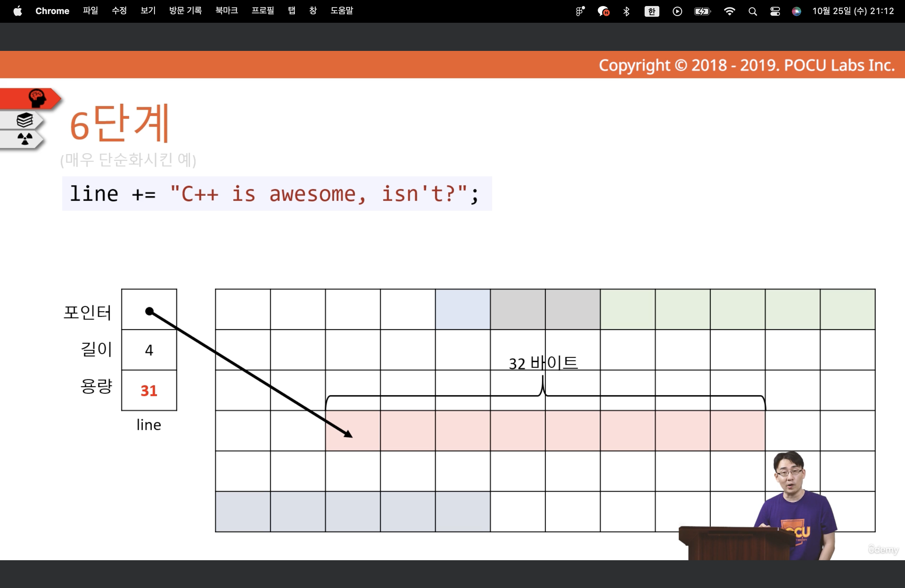Open the Apple menu
Image resolution: width=905 pixels, height=588 pixels.
pyautogui.click(x=17, y=11)
